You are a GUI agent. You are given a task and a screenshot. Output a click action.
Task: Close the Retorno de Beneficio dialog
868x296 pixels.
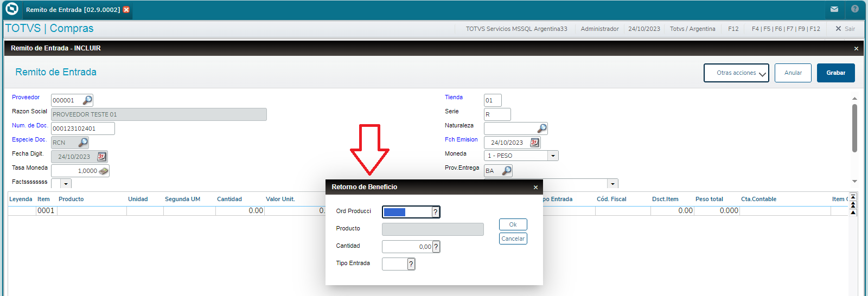coord(535,187)
